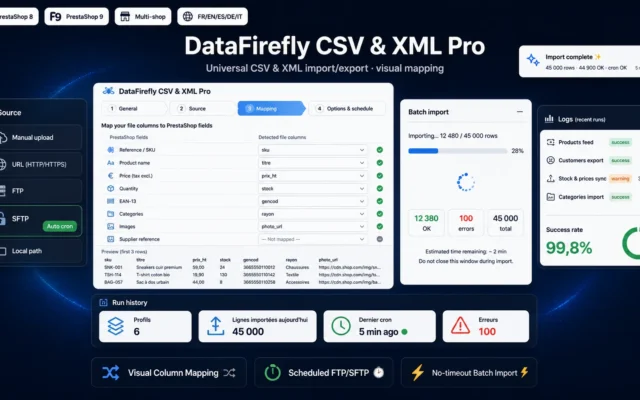Click the Stock & prices sync upload icon

point(551,178)
